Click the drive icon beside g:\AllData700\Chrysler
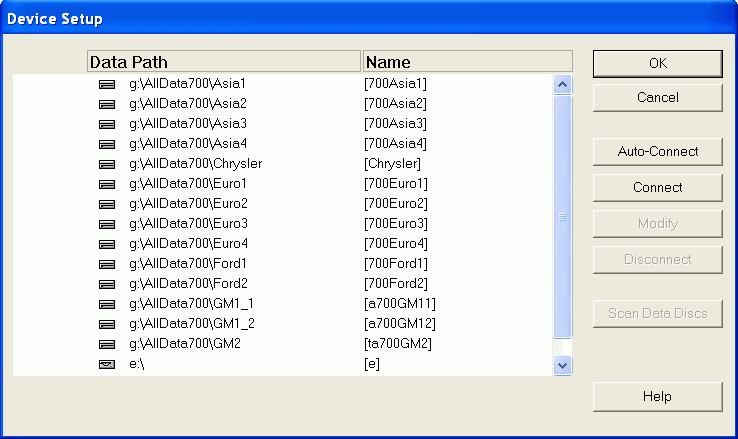The image size is (738, 439). pyautogui.click(x=107, y=164)
